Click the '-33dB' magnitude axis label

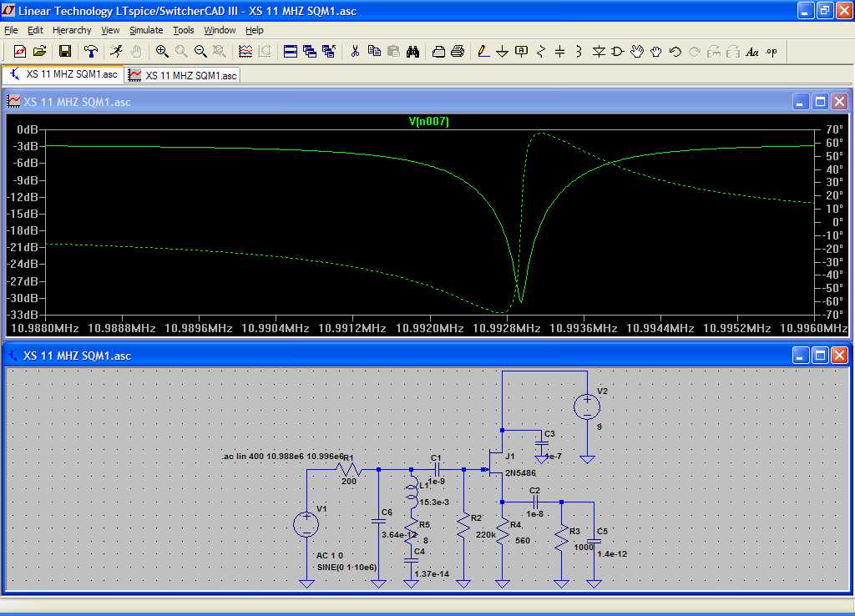point(23,315)
